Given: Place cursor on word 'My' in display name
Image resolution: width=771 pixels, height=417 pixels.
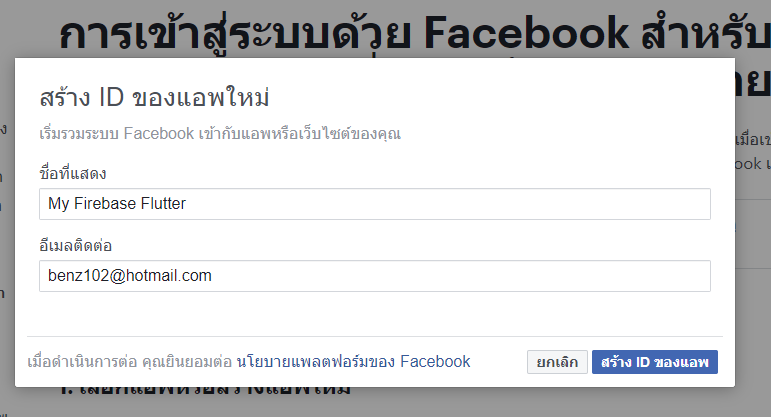Looking at the screenshot, I should [x=59, y=204].
